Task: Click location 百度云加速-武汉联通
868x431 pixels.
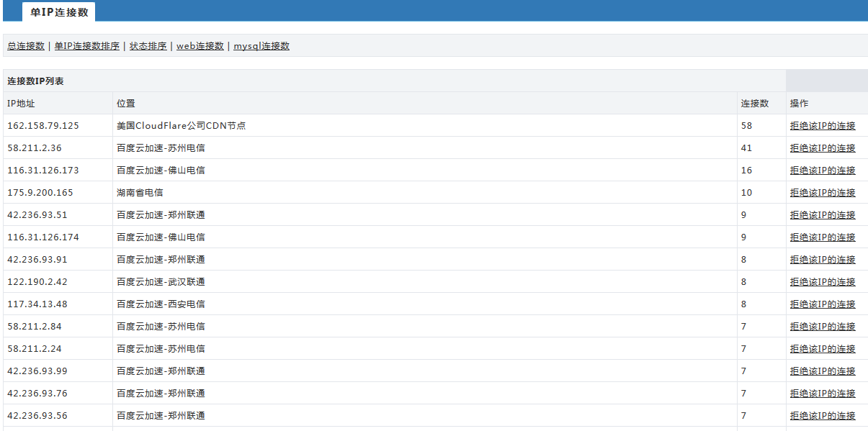Action: pos(161,282)
